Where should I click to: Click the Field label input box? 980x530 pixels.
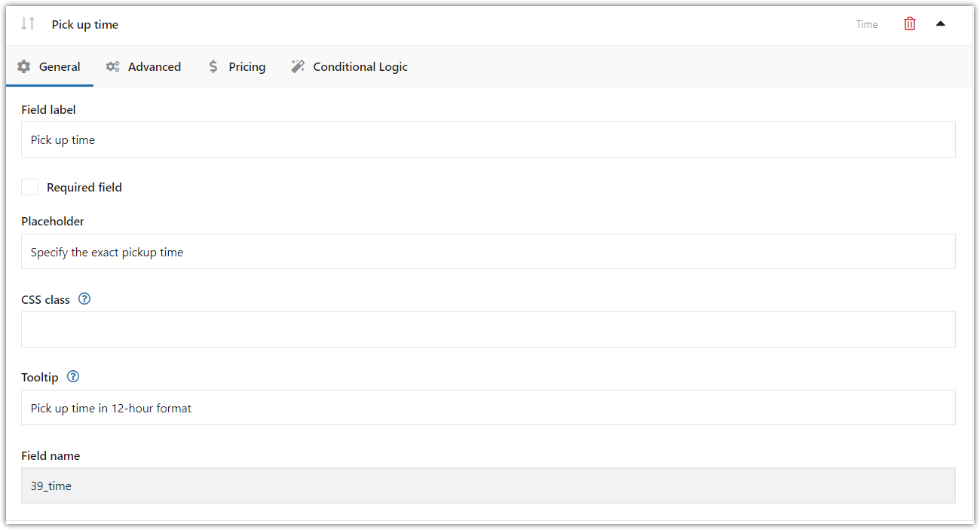[488, 139]
